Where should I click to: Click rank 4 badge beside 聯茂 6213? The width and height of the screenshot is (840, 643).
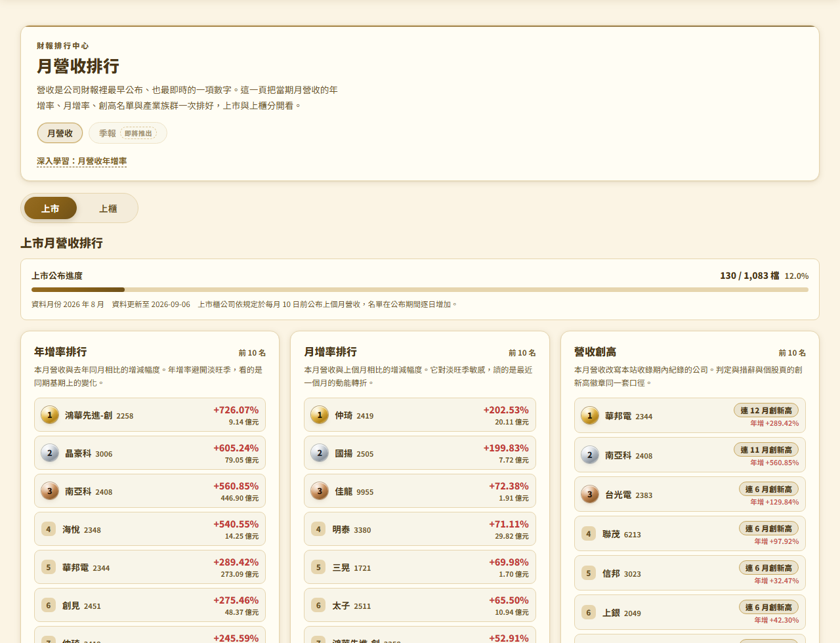click(x=589, y=533)
